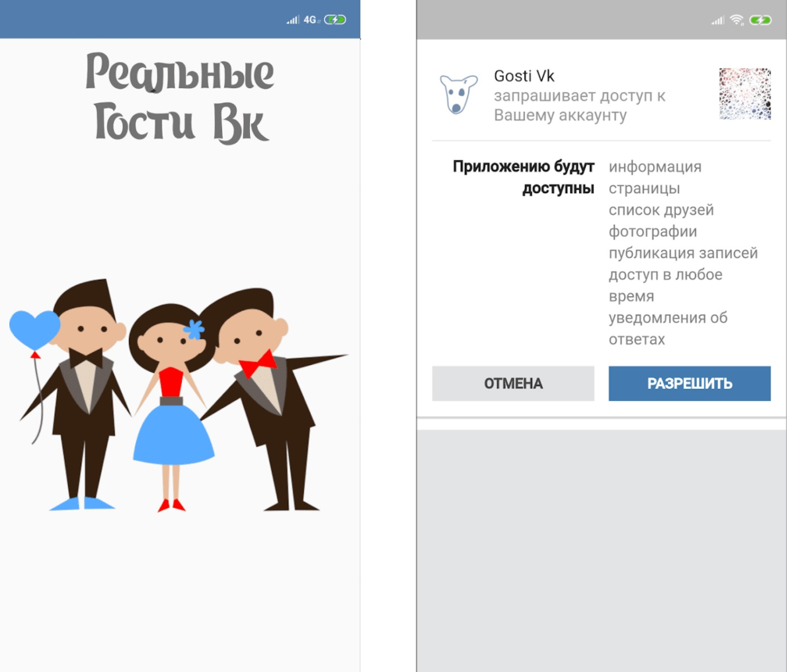Click the battery icon on the left phone
Screen dimensions: 800x672
pos(335,20)
